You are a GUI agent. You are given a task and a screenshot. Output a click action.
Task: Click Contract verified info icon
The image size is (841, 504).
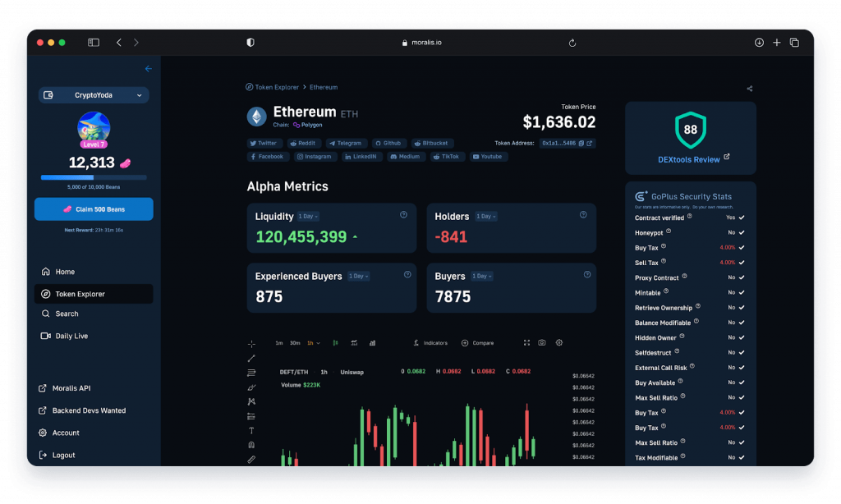click(690, 217)
